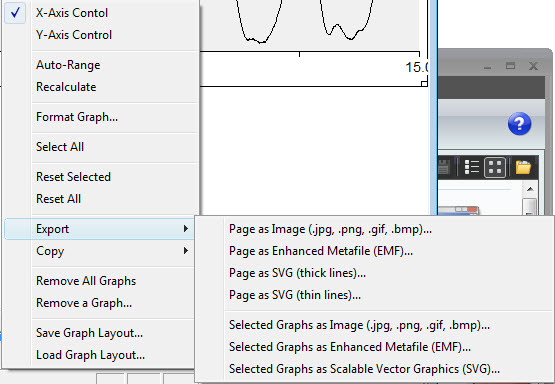Click Reset Selected
The width and height of the screenshot is (555, 384).
[x=101, y=177]
